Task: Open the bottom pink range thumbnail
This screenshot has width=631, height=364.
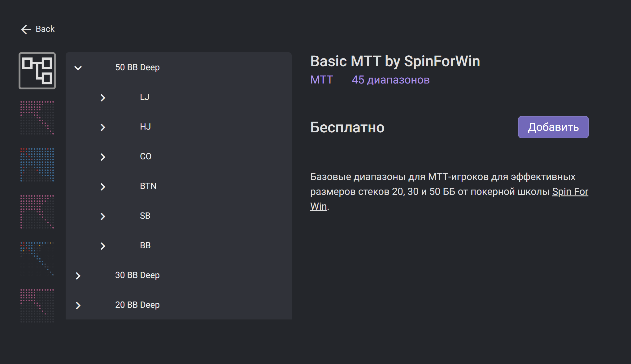Action: coord(37,306)
